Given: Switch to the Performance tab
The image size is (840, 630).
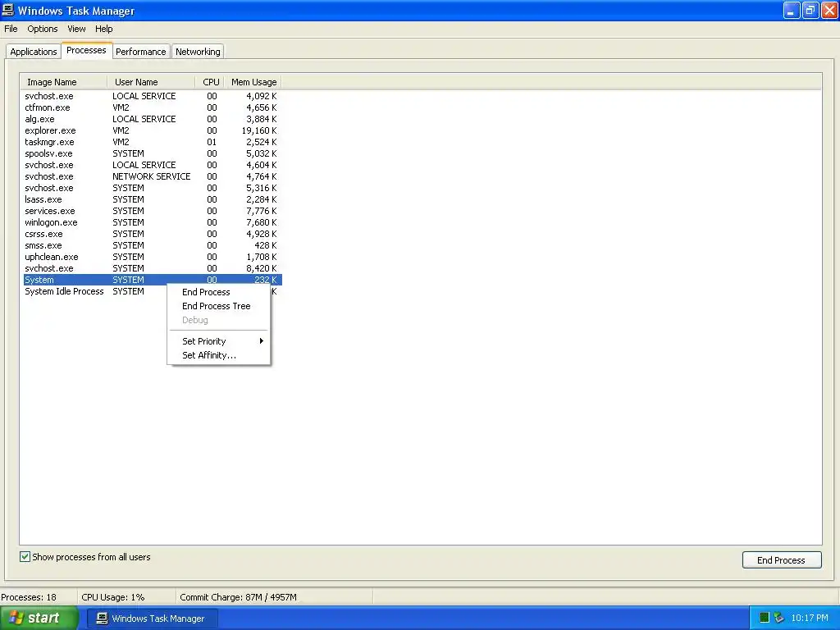Looking at the screenshot, I should click(141, 52).
